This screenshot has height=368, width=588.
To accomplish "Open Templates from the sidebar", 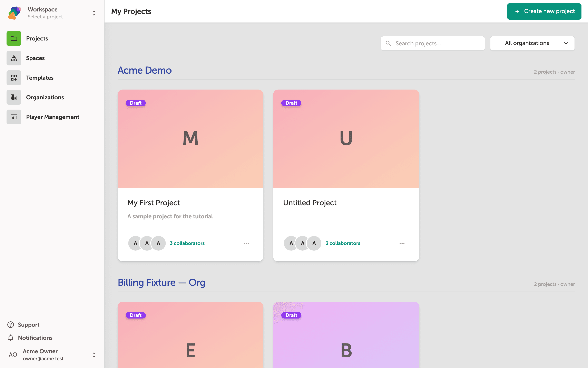I will pos(40,78).
